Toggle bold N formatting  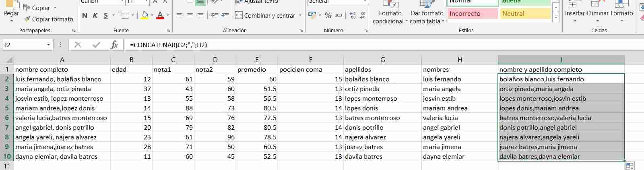pos(85,15)
